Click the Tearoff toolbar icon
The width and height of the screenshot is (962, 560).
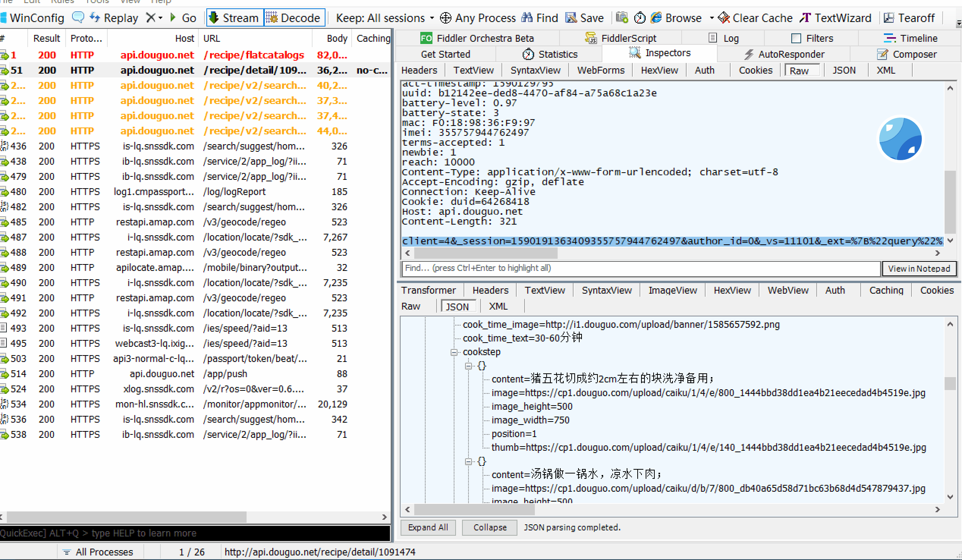(x=889, y=17)
